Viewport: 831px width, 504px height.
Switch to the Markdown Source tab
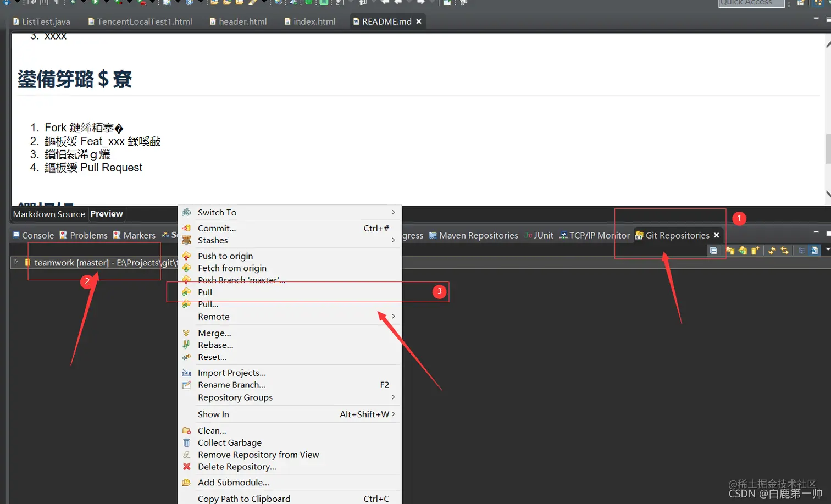point(49,214)
